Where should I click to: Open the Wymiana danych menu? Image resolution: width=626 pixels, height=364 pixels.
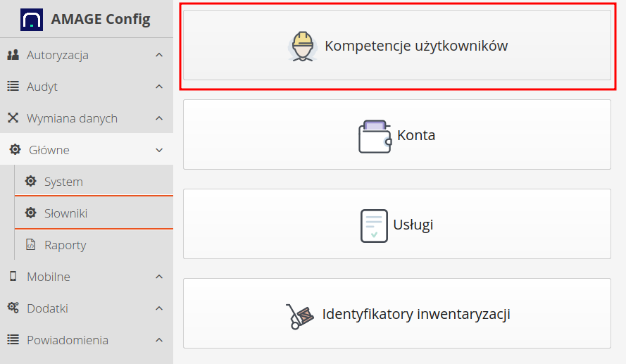[72, 118]
